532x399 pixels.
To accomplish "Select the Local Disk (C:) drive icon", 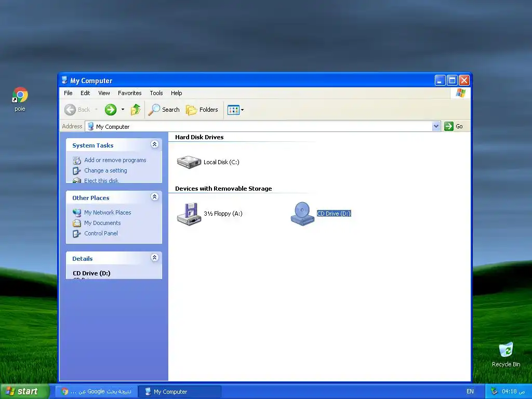I will click(x=189, y=162).
